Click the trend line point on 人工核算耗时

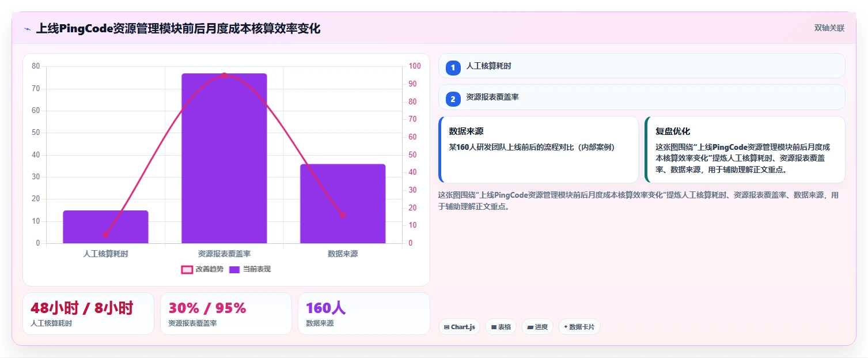click(105, 235)
